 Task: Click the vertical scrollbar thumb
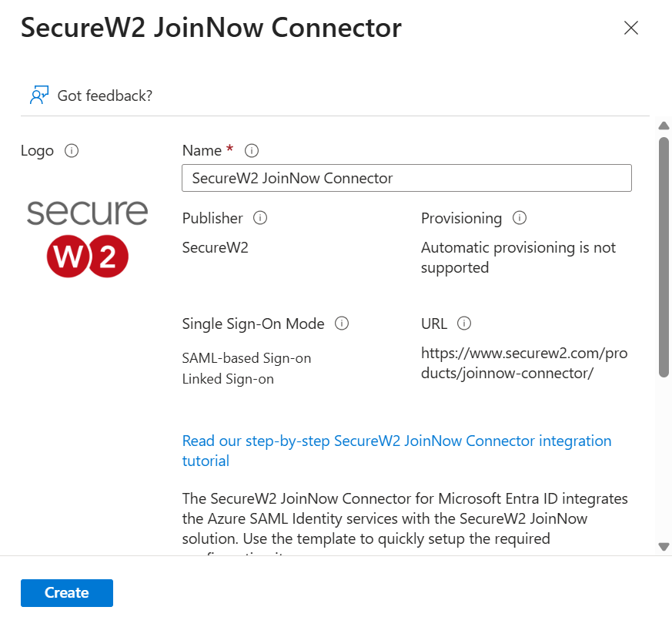tap(664, 257)
